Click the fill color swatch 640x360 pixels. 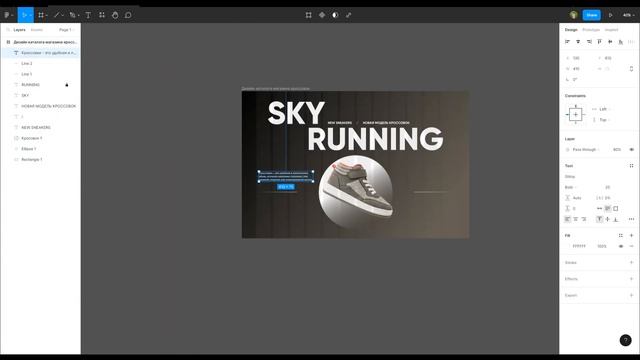coord(568,246)
